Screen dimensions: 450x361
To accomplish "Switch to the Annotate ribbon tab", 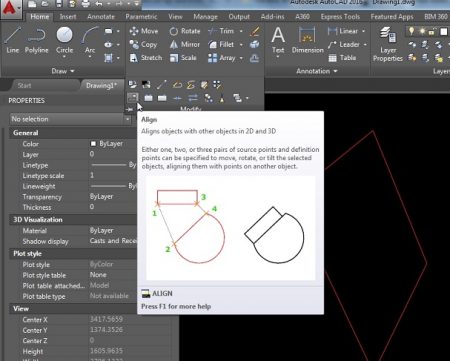I will click(x=101, y=17).
